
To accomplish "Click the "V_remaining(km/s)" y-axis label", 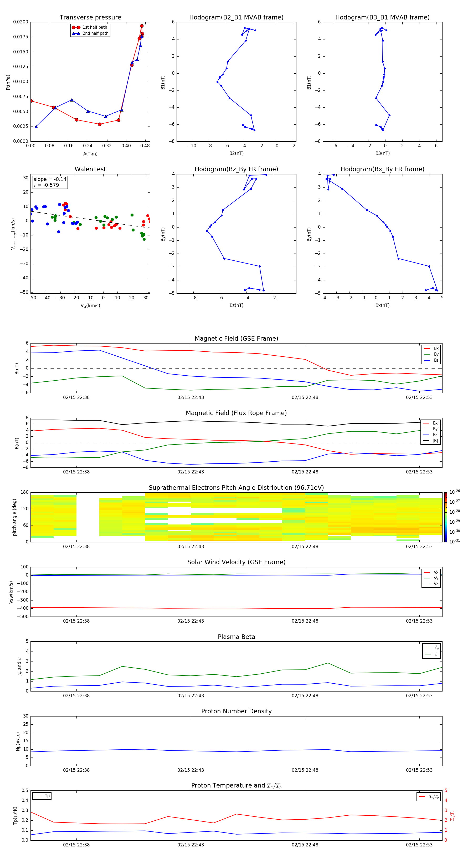I will [x=13, y=234].
